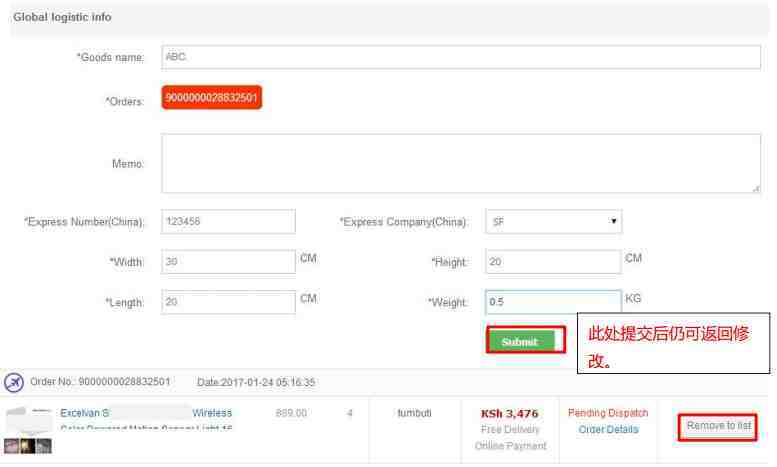Viewport: 777px width, 467px height.
Task: Click the unit price 869.00 text
Action: tap(291, 412)
